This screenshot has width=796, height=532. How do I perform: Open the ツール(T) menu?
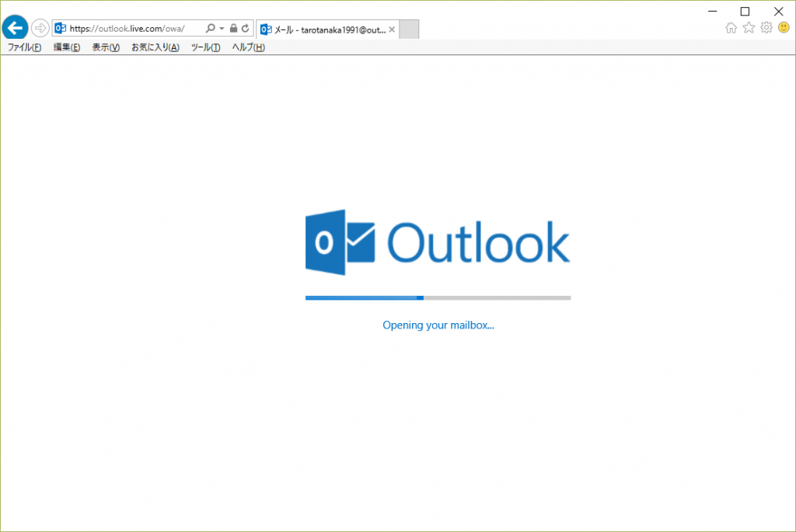tap(205, 47)
